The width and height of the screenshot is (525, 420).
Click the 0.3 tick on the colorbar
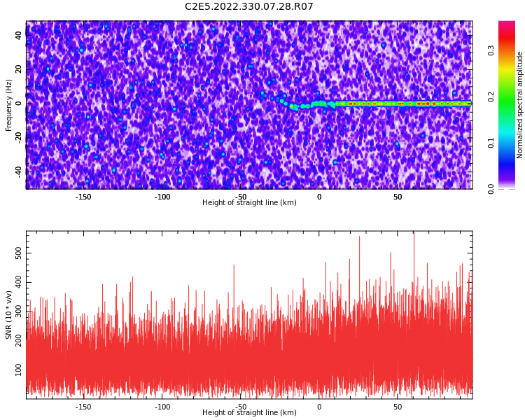click(491, 50)
